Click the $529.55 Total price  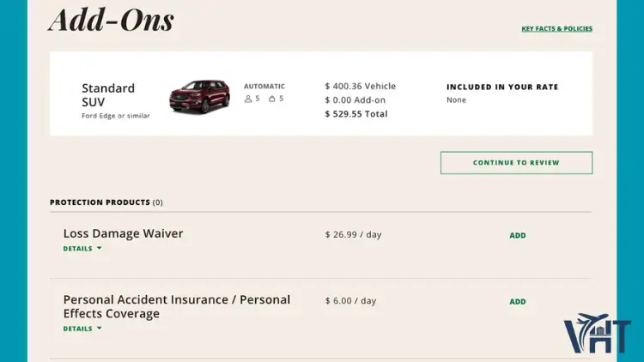[356, 114]
